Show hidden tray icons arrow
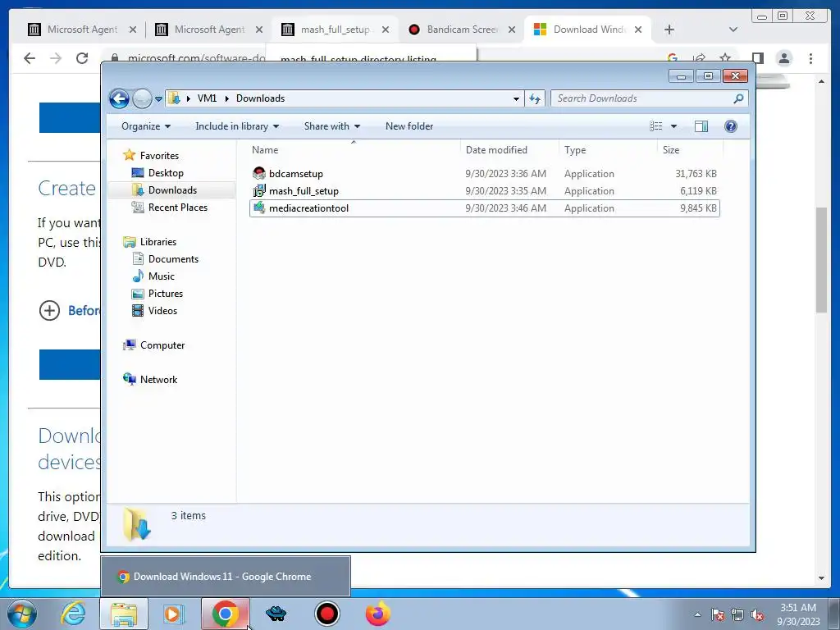The height and width of the screenshot is (630, 840). click(x=697, y=615)
